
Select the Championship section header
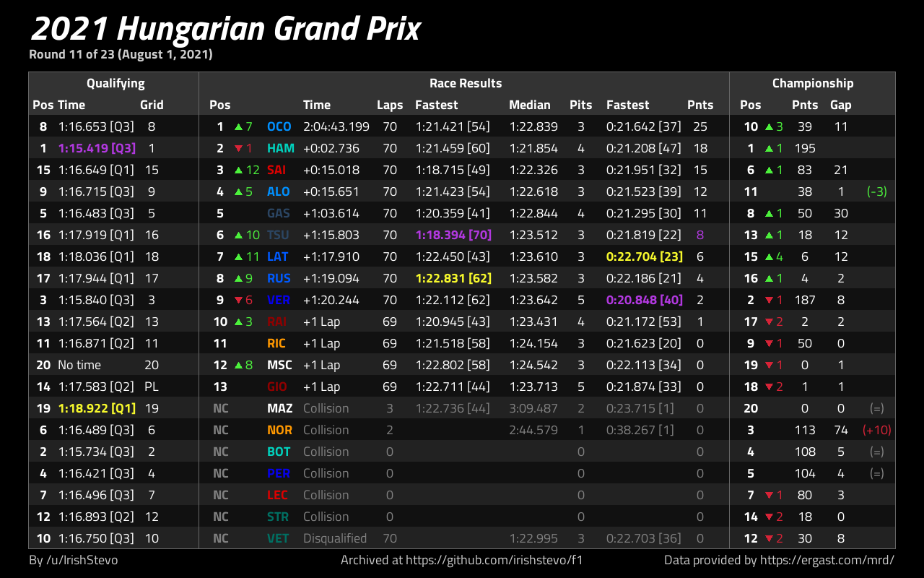(x=813, y=83)
